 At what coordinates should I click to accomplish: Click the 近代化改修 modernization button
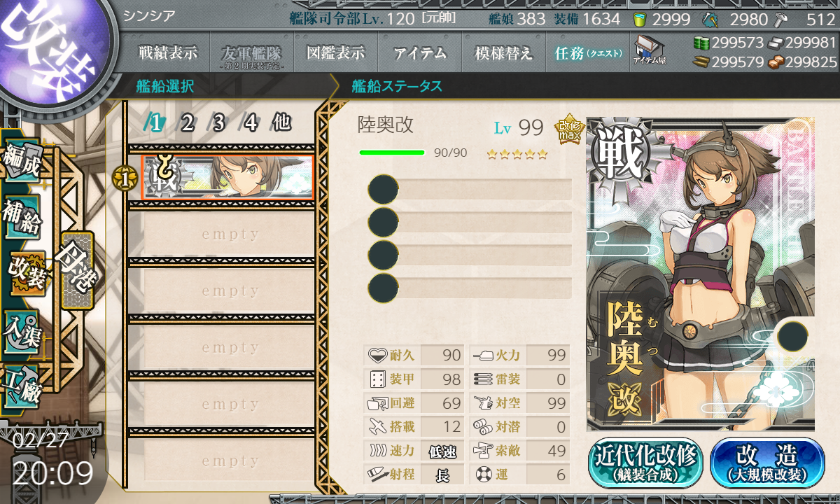646,463
